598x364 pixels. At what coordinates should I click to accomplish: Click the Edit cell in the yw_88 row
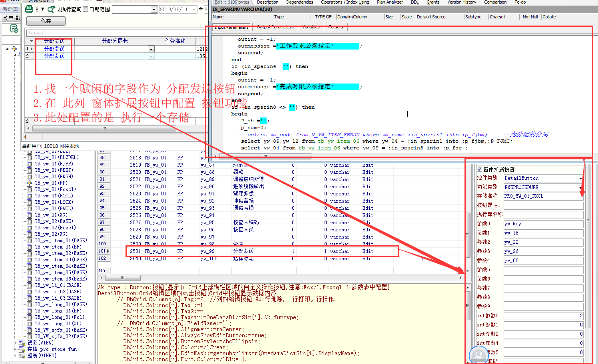[x=368, y=172]
